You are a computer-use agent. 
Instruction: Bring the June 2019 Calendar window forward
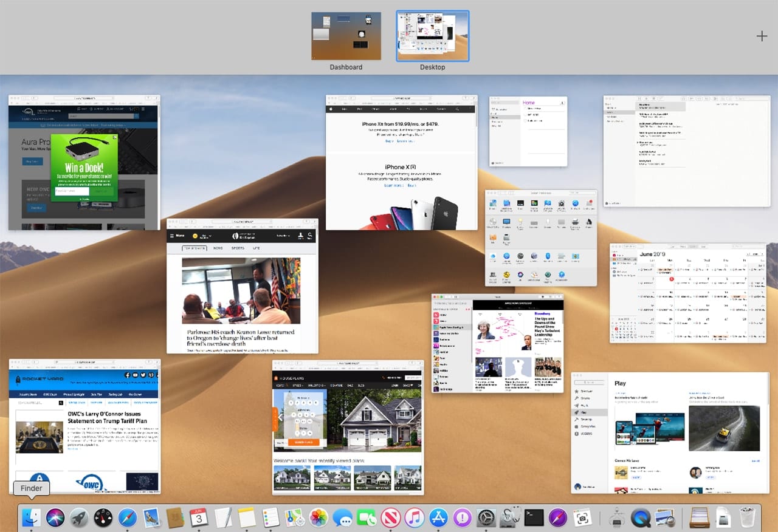pos(687,293)
